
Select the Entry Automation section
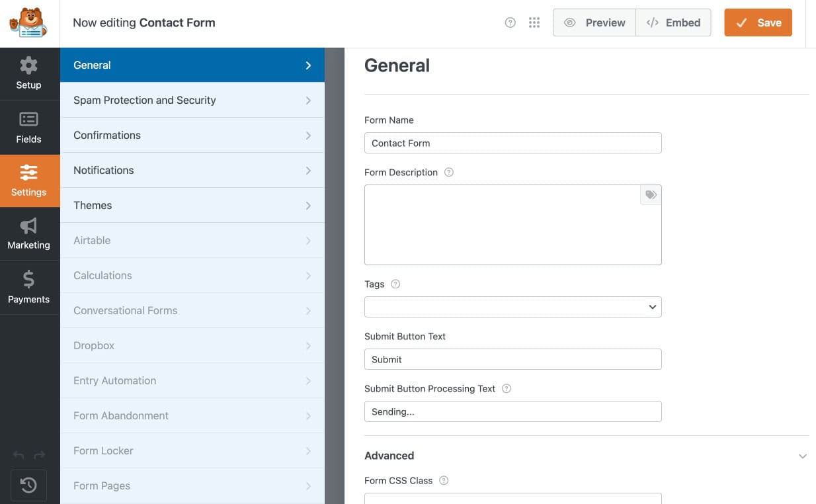tap(192, 380)
